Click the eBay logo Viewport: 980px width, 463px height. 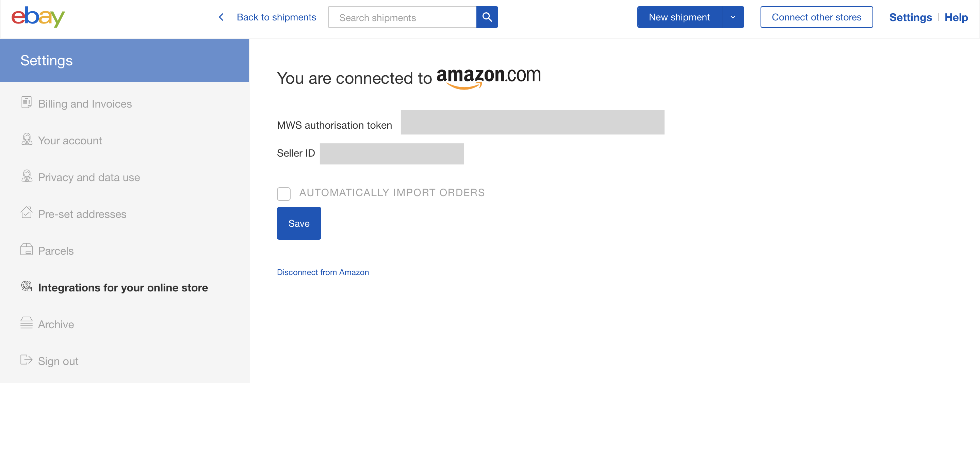38,17
